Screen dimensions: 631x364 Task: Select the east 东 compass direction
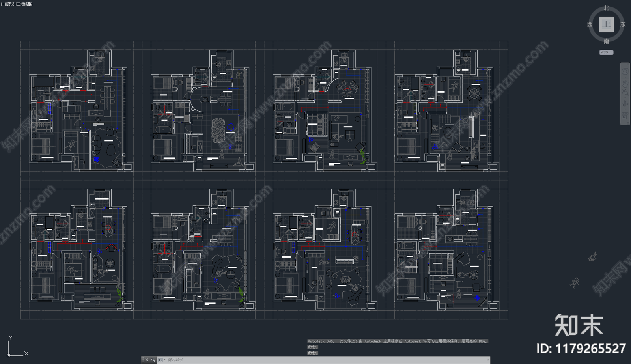click(623, 24)
